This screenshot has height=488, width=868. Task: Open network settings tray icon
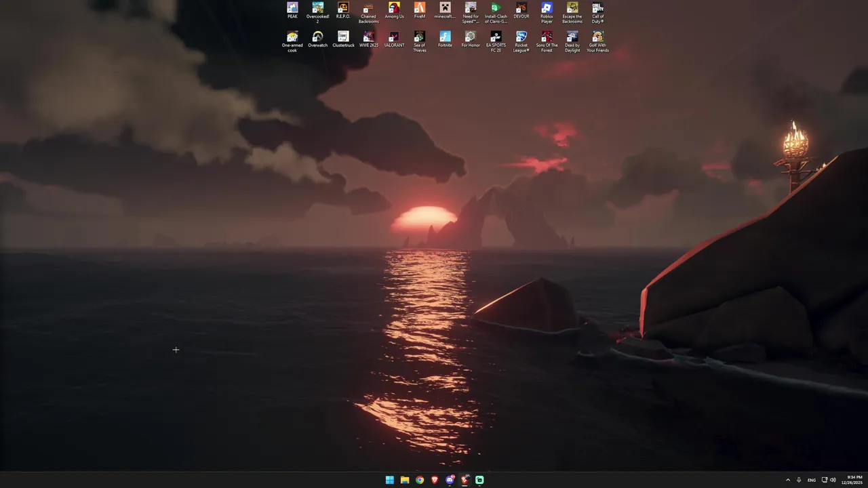825,480
